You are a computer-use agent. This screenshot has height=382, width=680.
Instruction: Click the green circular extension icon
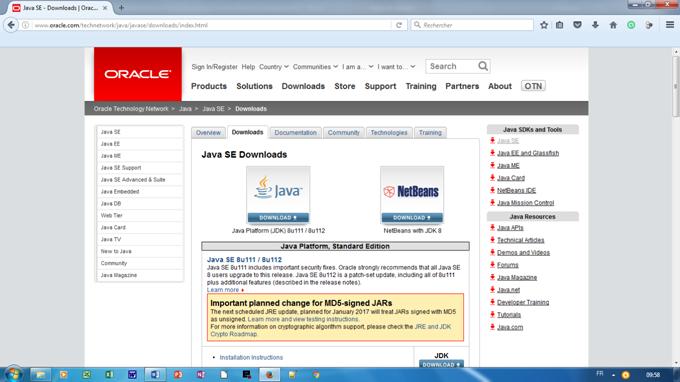click(x=631, y=25)
